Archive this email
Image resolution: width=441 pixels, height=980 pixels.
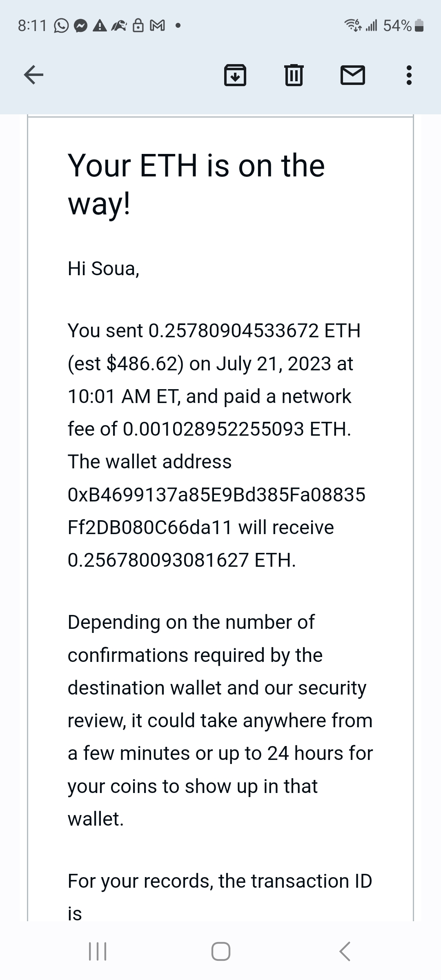point(235,75)
